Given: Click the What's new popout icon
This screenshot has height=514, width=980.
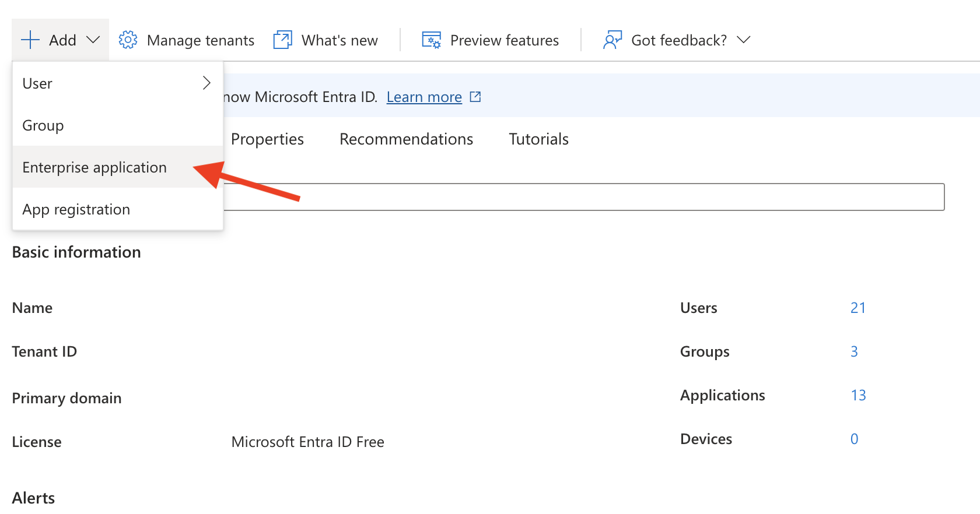Looking at the screenshot, I should [283, 40].
